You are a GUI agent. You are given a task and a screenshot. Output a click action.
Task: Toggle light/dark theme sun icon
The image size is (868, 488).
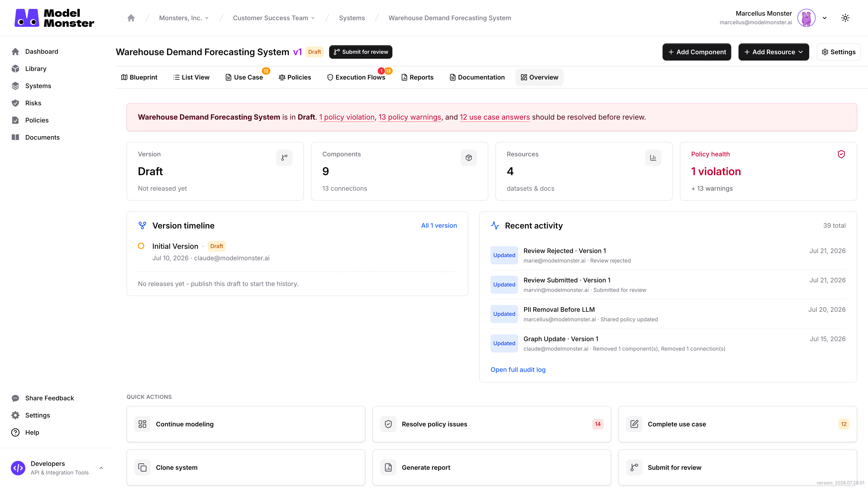pos(845,18)
